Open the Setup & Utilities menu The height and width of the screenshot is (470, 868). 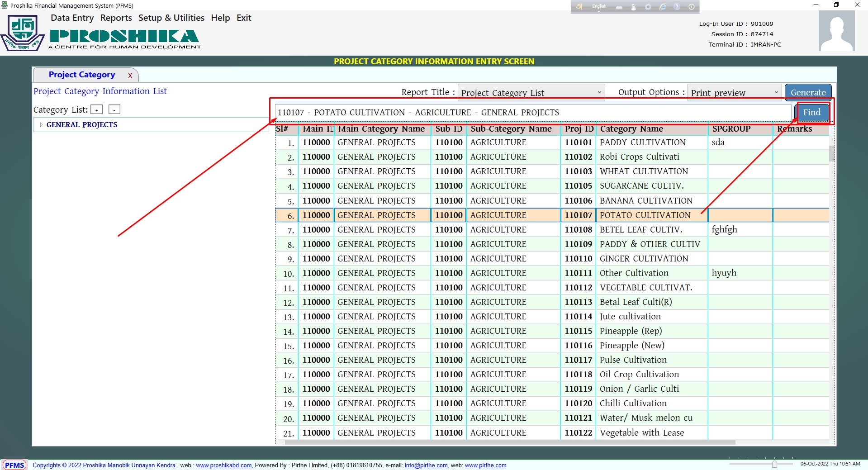click(x=171, y=18)
